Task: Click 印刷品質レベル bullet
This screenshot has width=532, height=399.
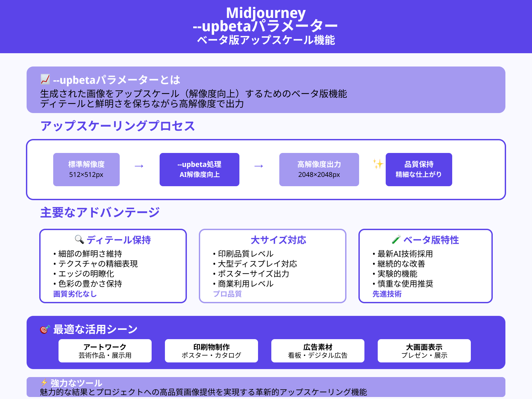Action: (x=243, y=254)
